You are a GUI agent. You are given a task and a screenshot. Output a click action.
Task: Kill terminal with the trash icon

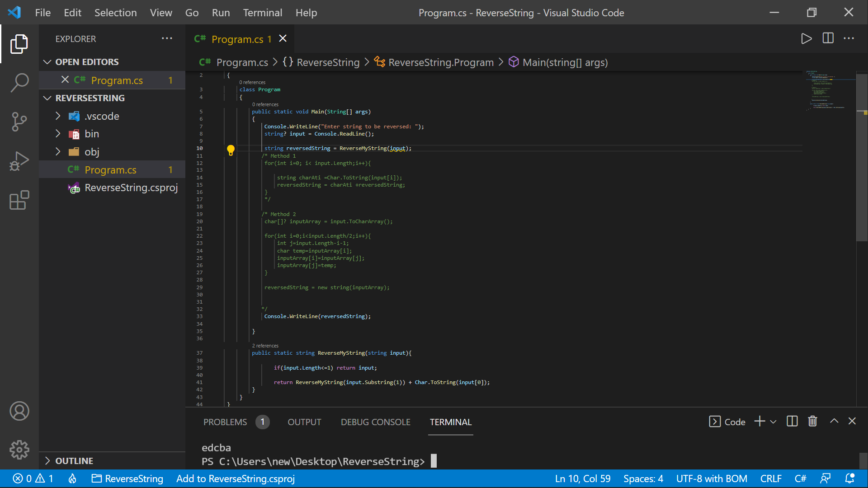click(x=812, y=422)
